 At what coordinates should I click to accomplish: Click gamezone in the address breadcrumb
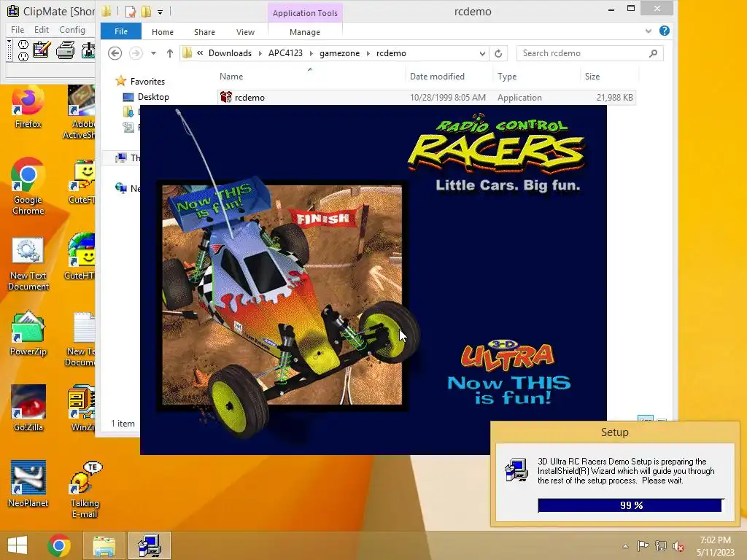[x=340, y=53]
